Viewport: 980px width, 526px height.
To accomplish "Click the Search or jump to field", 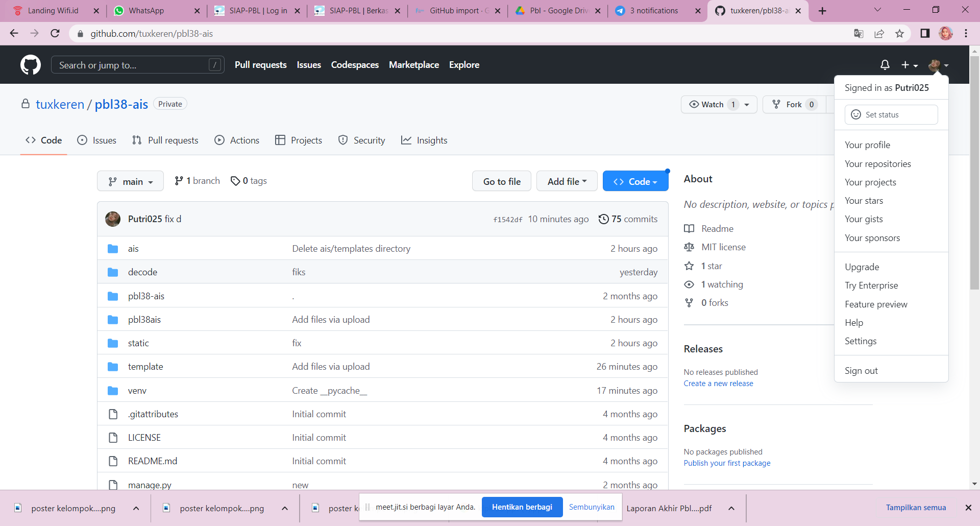I will pos(138,65).
